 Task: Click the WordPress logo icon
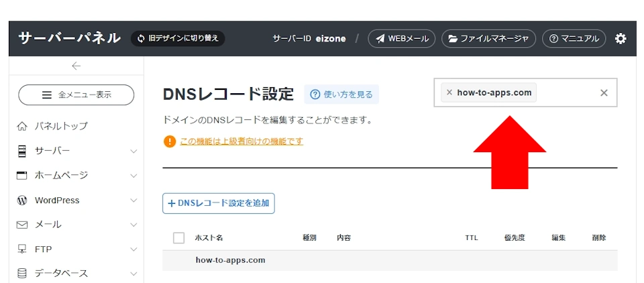coord(21,201)
